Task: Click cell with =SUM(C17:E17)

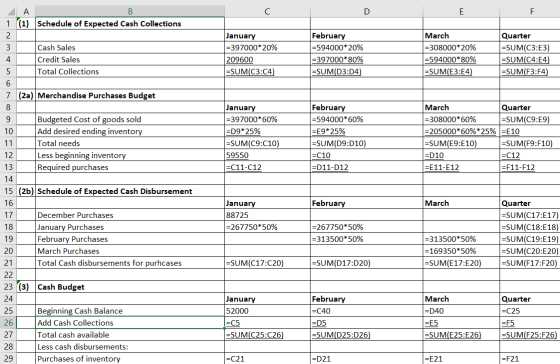Action: point(530,215)
